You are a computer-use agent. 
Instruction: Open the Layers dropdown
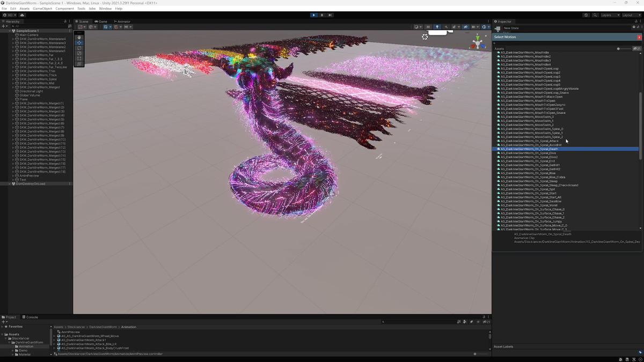tap(609, 15)
